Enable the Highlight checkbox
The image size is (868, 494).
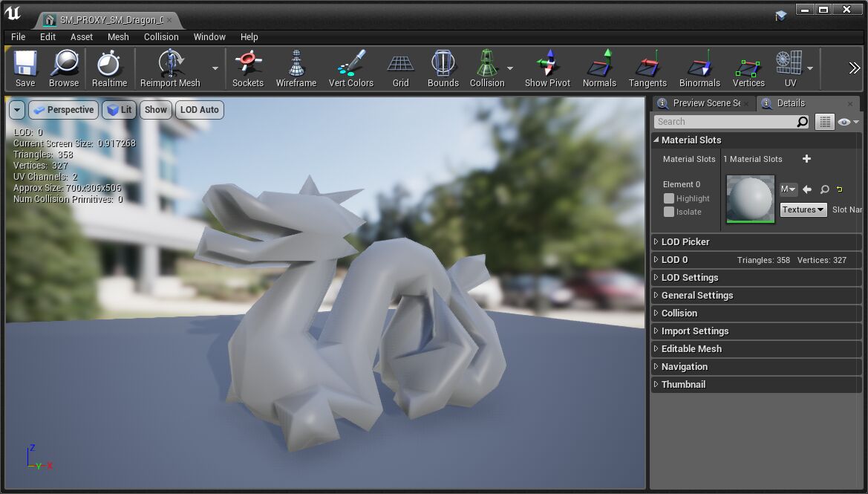(669, 198)
